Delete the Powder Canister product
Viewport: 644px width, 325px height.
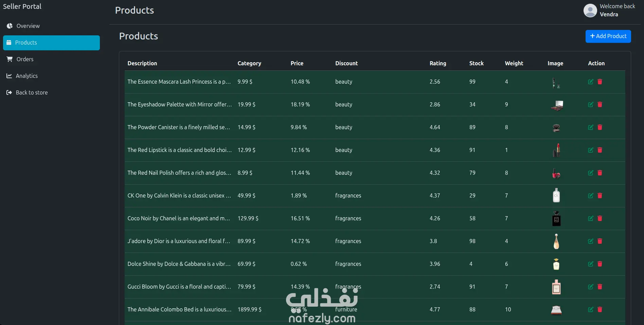(600, 127)
